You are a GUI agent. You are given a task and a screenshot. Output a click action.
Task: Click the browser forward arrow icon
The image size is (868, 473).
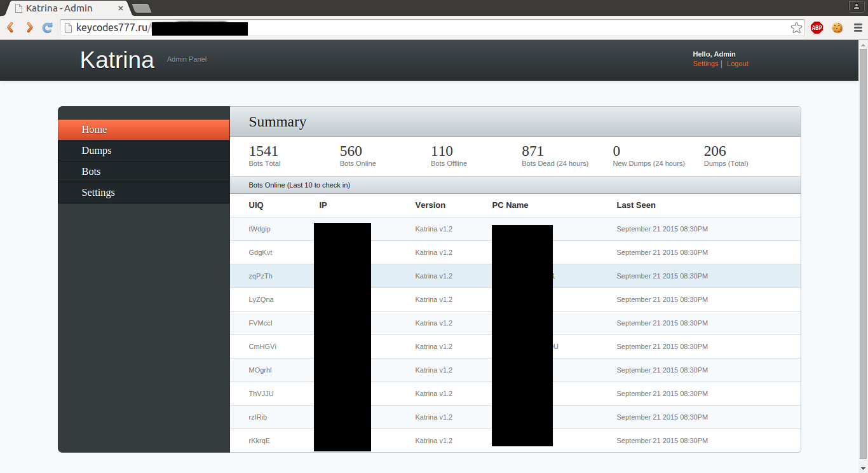click(x=29, y=27)
